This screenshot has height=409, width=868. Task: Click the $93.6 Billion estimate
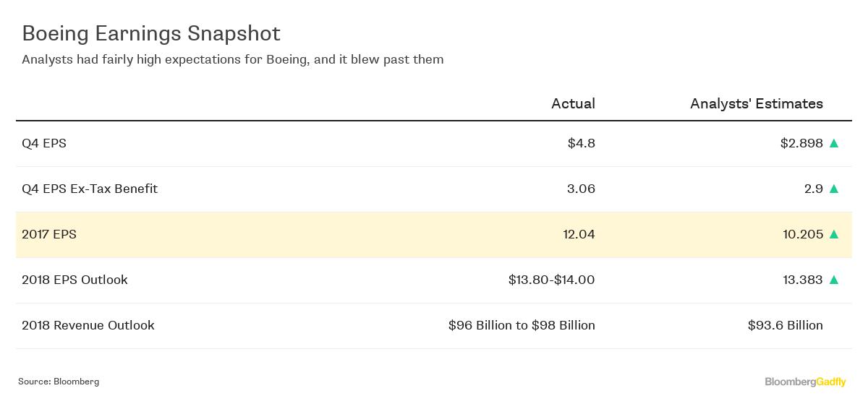pyautogui.click(x=786, y=325)
